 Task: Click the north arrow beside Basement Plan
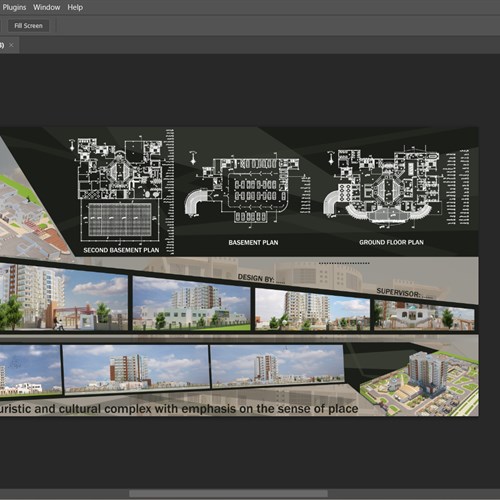pos(193,158)
